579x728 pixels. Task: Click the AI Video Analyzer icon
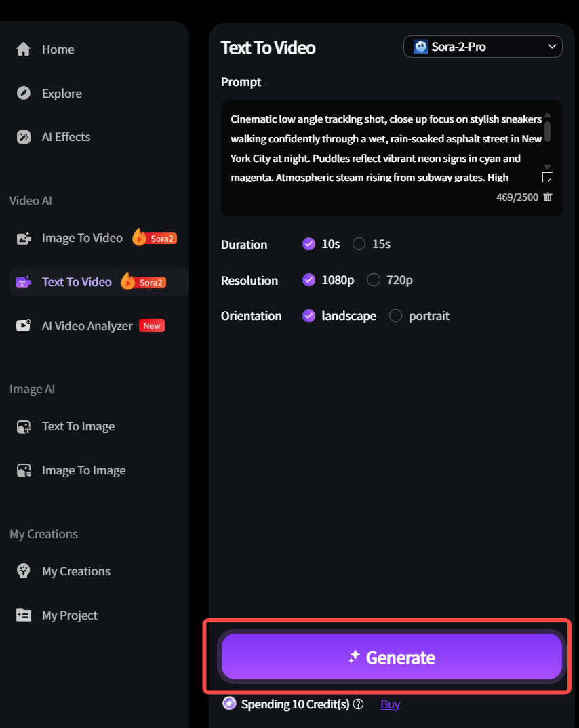click(24, 325)
